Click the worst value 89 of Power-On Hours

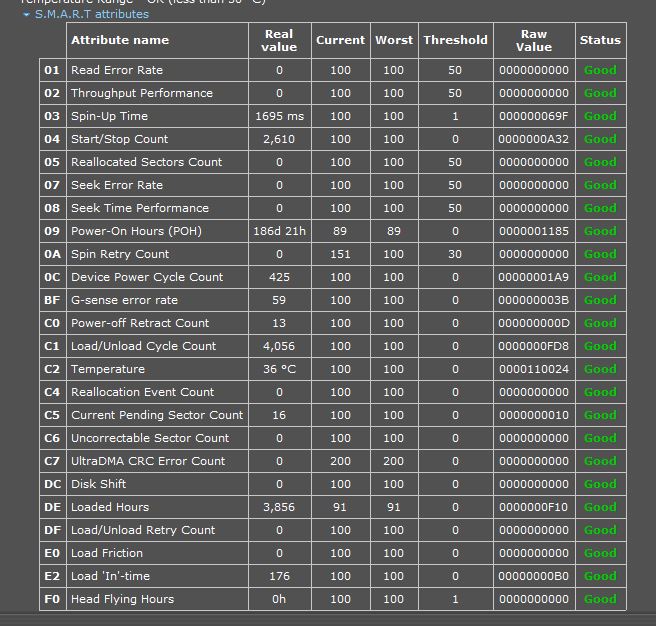click(x=394, y=231)
